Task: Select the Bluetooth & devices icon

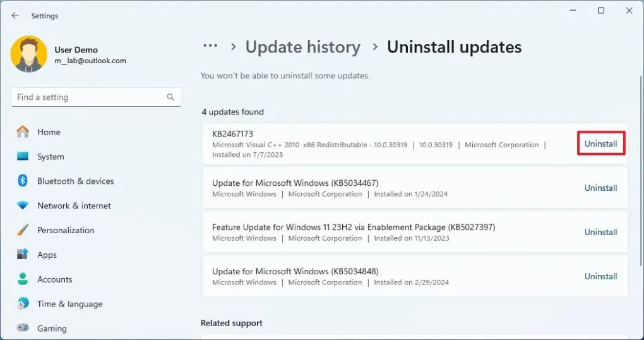Action: (23, 181)
